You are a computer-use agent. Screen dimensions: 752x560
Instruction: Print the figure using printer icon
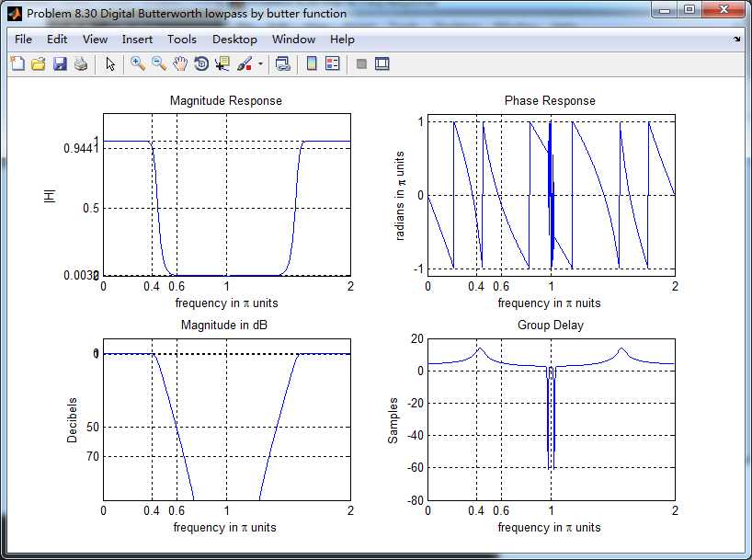pyautogui.click(x=81, y=63)
